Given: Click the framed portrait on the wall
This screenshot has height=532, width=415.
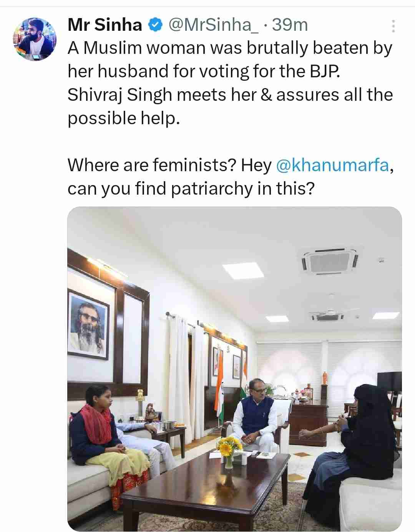Looking at the screenshot, I should (x=88, y=325).
